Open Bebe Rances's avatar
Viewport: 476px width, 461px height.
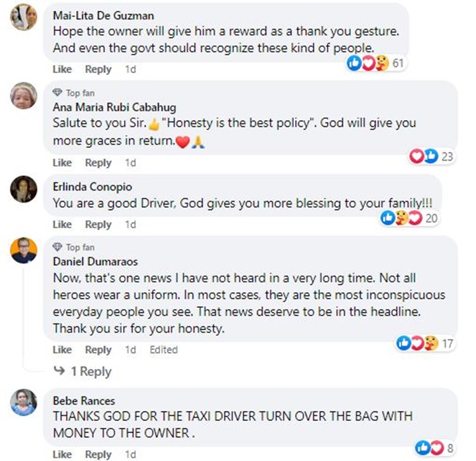pyautogui.click(x=23, y=402)
